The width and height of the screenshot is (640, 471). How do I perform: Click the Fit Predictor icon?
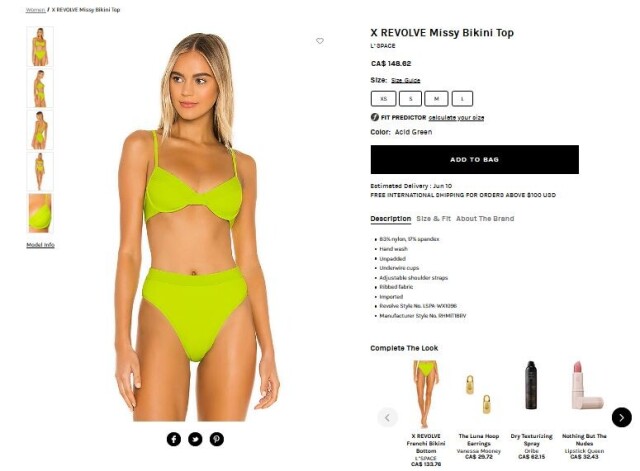375,117
